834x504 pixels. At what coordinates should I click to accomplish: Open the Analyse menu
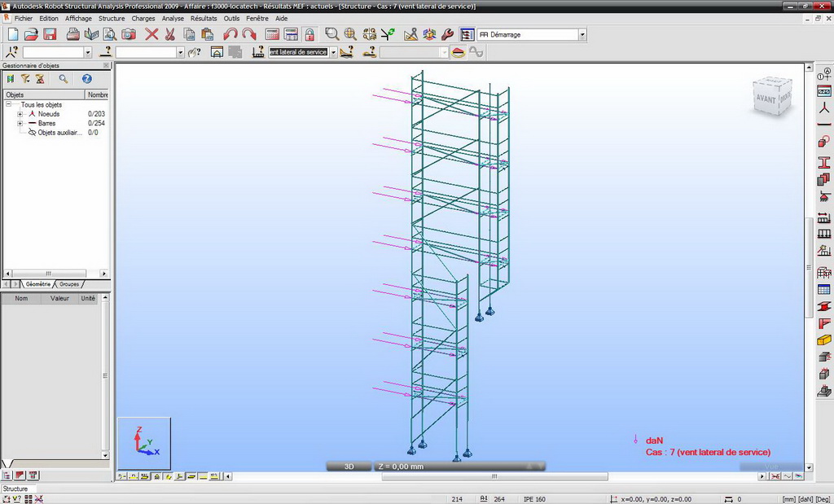[173, 18]
